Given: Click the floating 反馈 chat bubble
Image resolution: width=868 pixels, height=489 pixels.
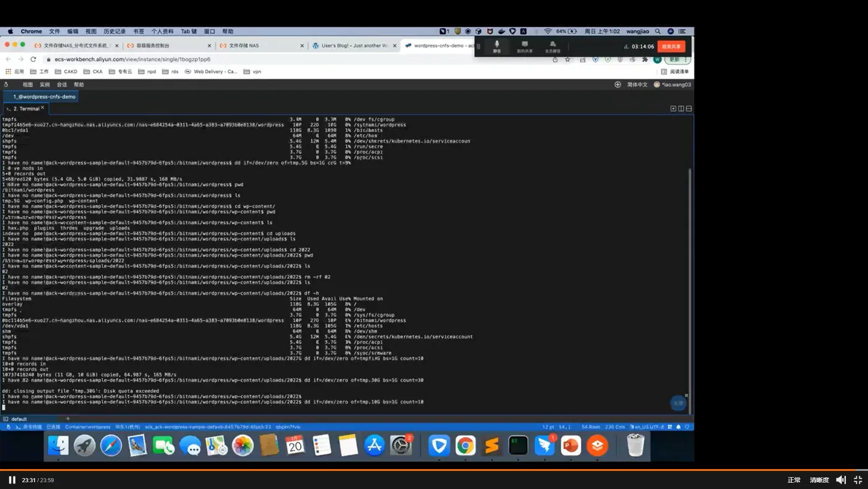Looking at the screenshot, I should point(678,403).
